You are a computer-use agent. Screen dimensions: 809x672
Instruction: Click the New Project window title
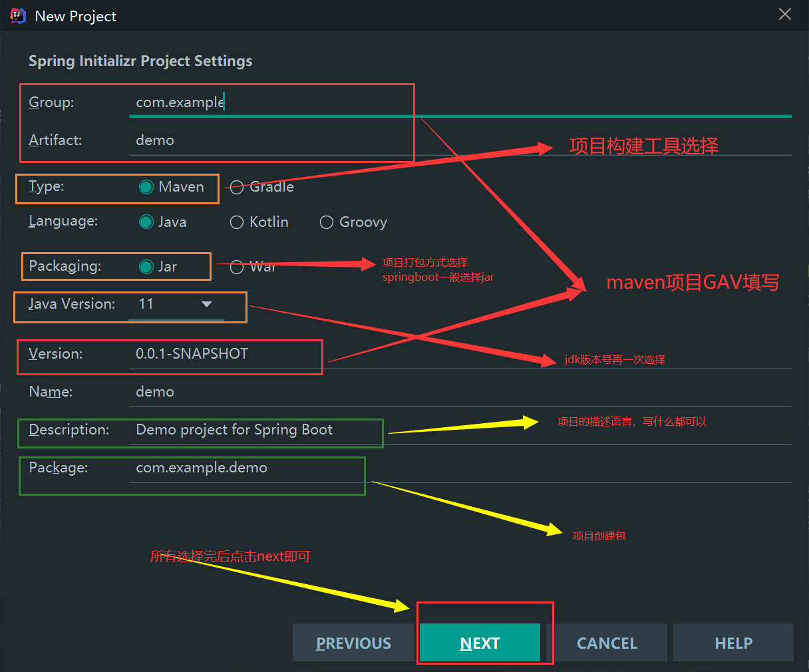[76, 16]
